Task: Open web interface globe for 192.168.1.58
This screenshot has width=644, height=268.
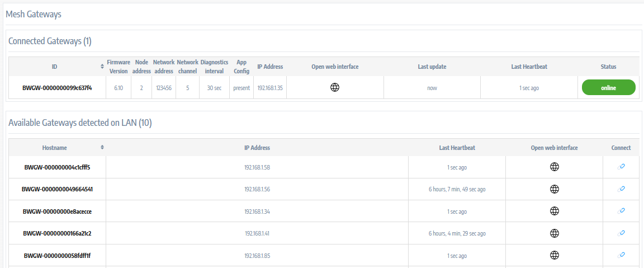Action: (555, 167)
